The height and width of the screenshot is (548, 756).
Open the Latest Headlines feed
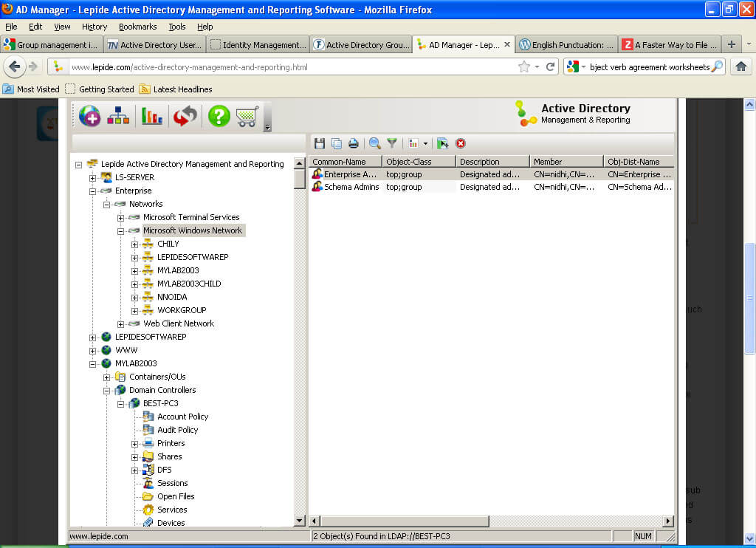coord(176,89)
